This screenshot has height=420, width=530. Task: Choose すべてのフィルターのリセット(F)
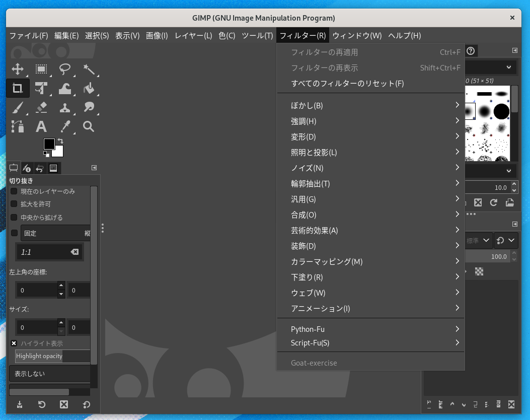tap(370, 83)
